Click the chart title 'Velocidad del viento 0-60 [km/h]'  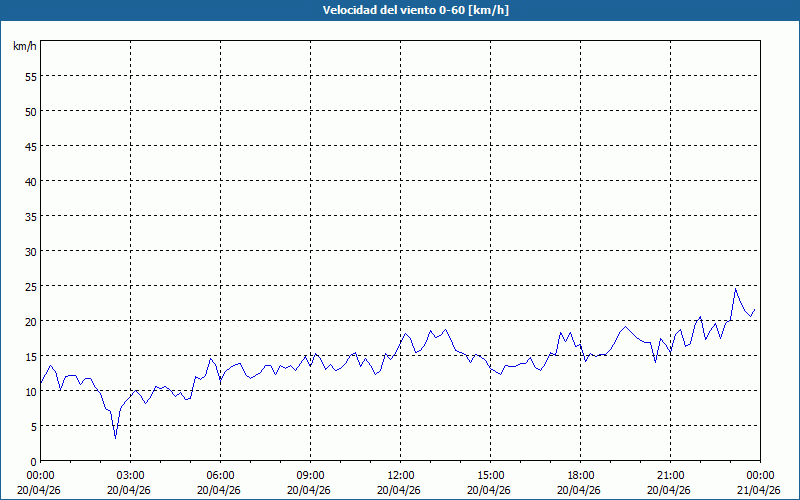point(400,11)
